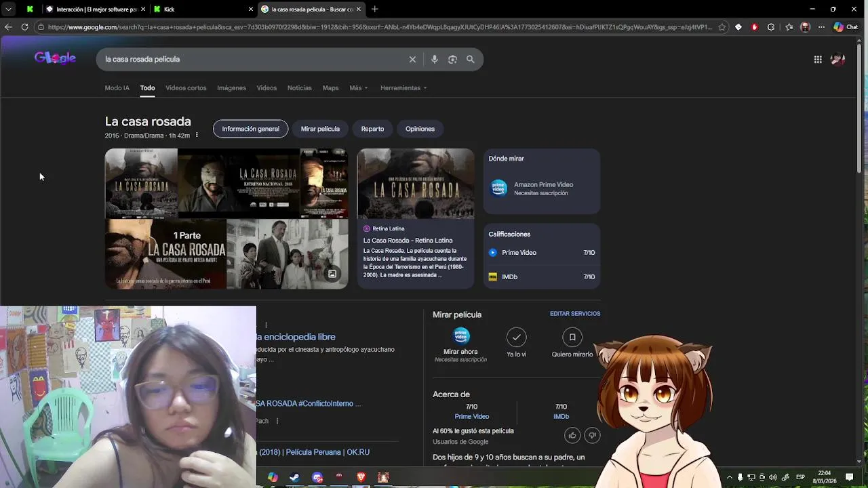Open the more options dots beside movie runtime
Viewport: 868px width, 488px height.
click(197, 135)
